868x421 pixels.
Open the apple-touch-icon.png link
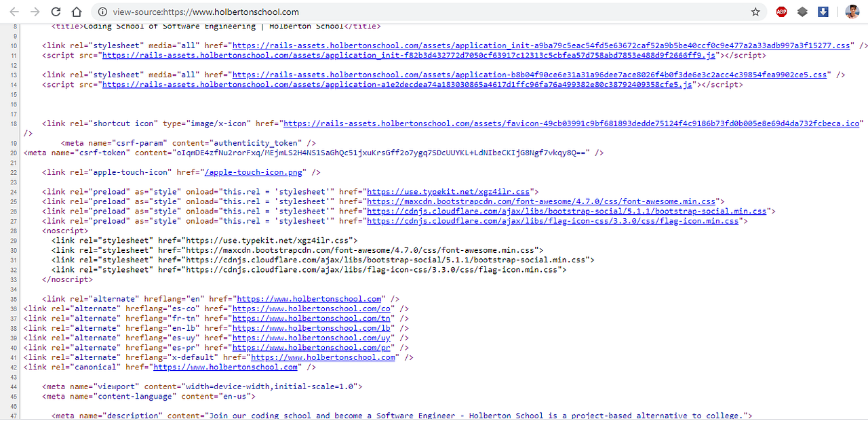pyautogui.click(x=253, y=172)
